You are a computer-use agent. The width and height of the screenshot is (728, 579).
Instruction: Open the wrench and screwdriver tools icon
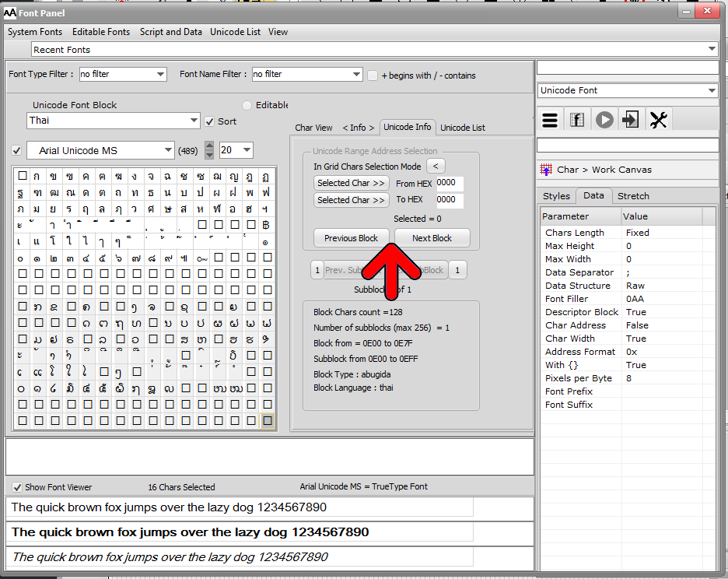tap(658, 120)
